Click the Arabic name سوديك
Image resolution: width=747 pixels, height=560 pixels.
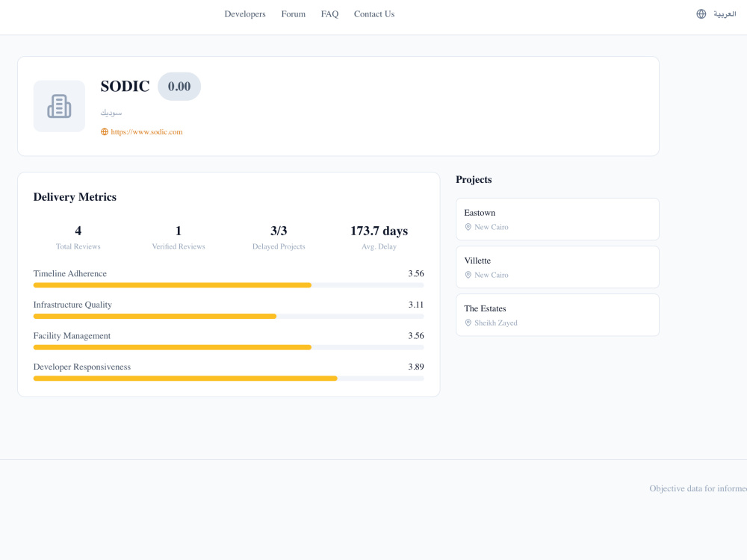coord(111,113)
